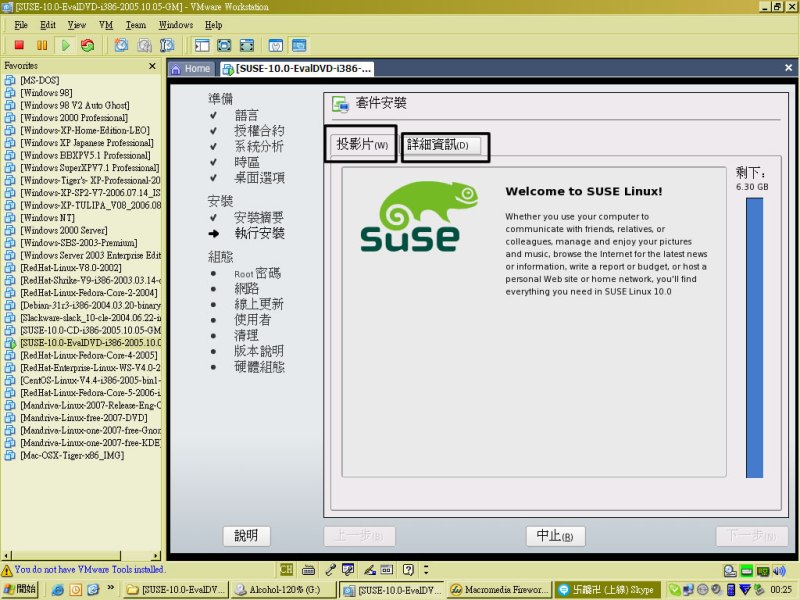Open the Team menu
The width and height of the screenshot is (800, 600).
[136, 25]
